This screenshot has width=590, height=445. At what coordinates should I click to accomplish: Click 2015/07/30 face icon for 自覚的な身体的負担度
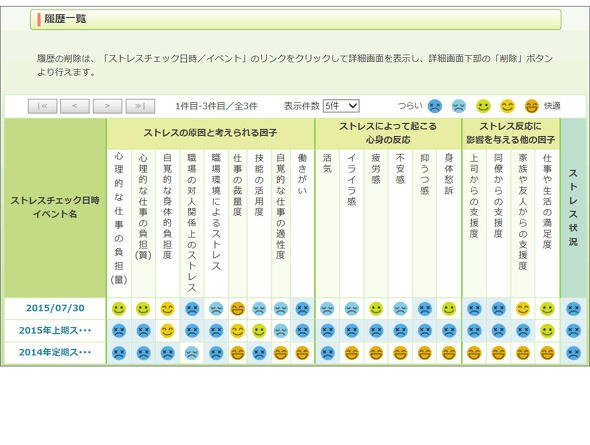[167, 309]
